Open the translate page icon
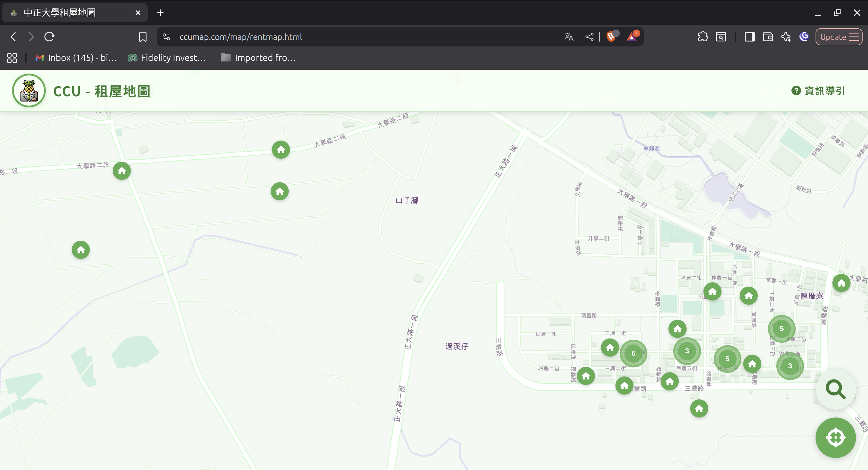Image resolution: width=868 pixels, height=470 pixels. (568, 37)
